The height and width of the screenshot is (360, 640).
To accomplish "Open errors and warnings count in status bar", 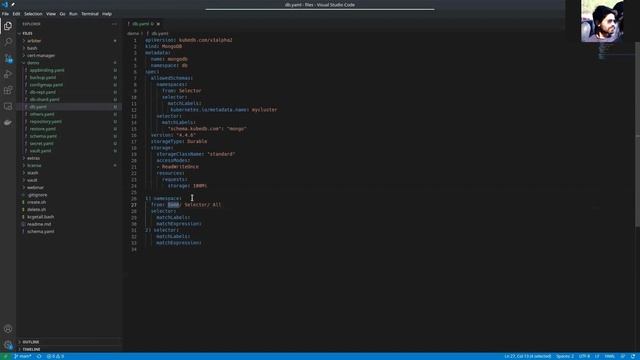I will pyautogui.click(x=55, y=356).
